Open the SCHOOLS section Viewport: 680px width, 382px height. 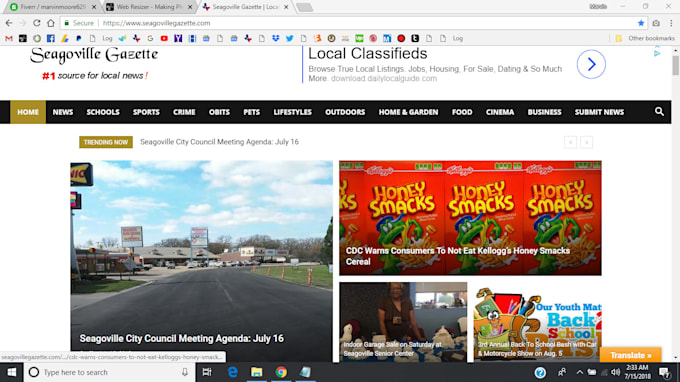pos(103,112)
